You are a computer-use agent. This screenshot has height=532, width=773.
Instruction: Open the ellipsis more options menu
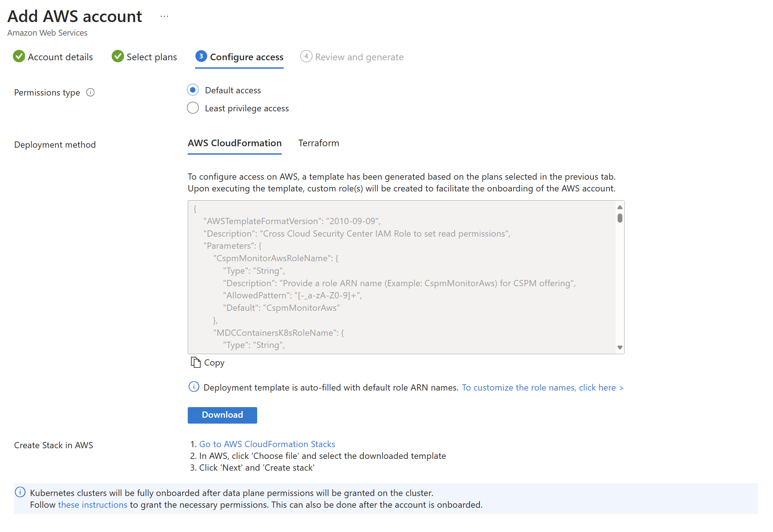point(164,17)
